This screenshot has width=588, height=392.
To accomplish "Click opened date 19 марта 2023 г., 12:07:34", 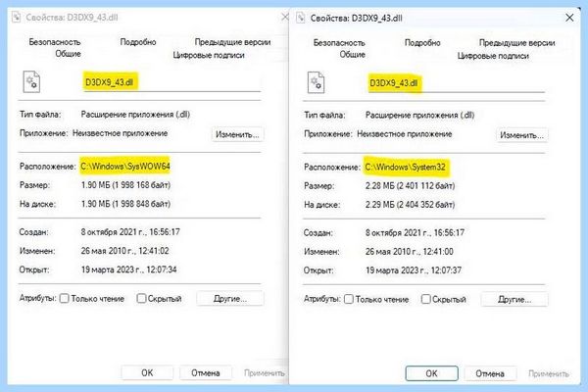I will (128, 269).
